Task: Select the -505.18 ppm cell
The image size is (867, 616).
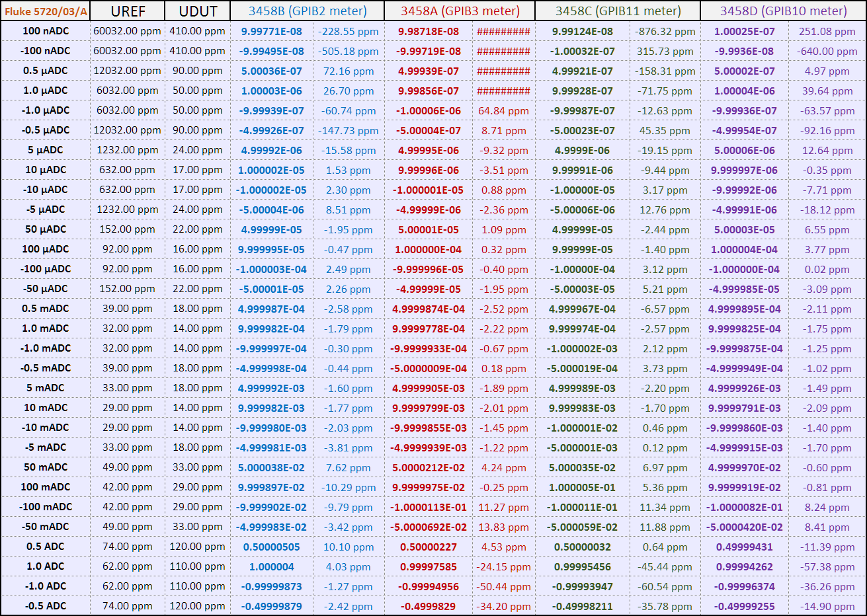Action: [x=349, y=51]
